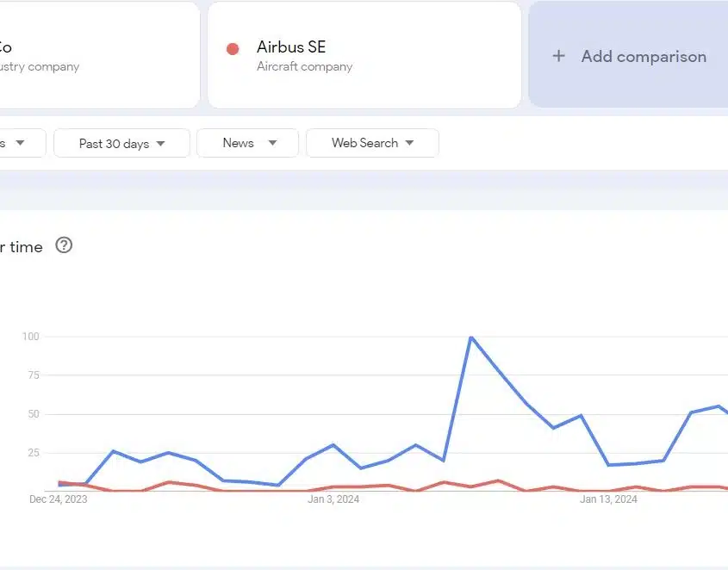Click the Aircraft company subtitle
728x570 pixels.
click(305, 66)
